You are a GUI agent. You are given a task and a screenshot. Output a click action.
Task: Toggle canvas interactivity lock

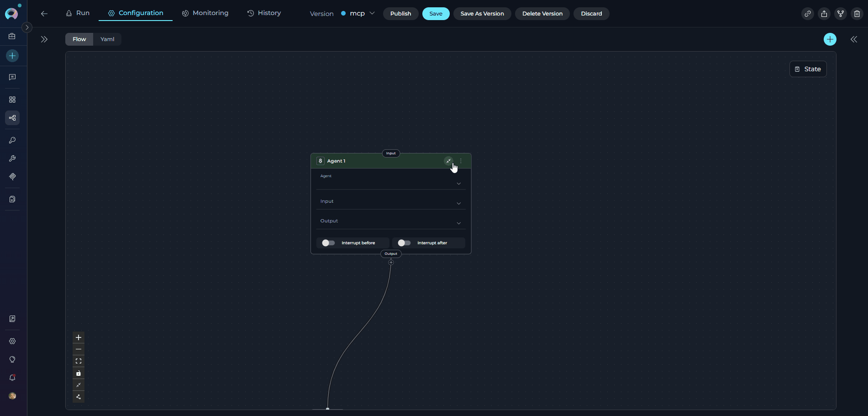pyautogui.click(x=79, y=373)
